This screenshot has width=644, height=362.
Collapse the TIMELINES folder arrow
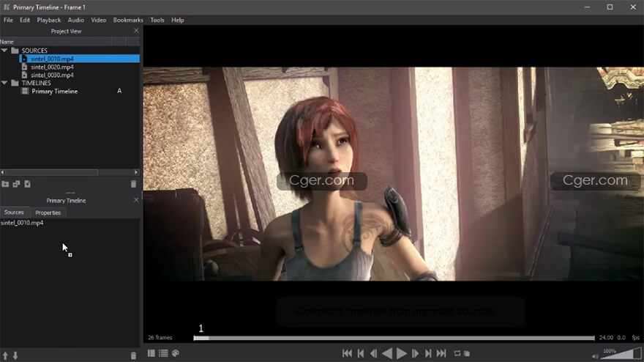point(4,83)
